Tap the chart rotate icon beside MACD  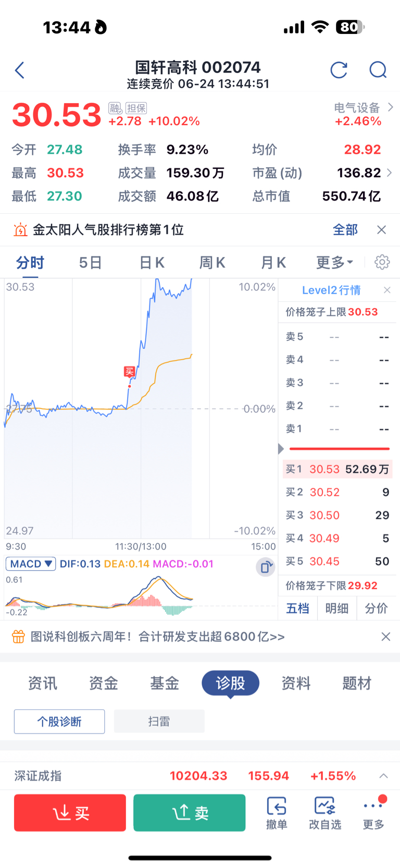click(266, 567)
